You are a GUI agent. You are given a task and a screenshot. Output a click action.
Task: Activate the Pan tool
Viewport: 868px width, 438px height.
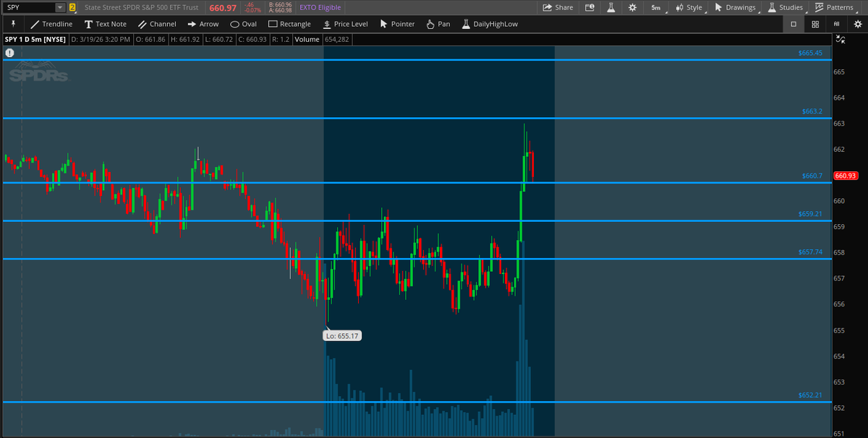click(x=438, y=23)
